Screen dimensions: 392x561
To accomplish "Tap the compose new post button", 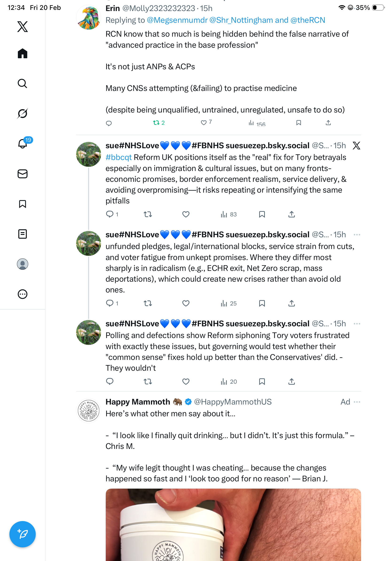I will pyautogui.click(x=23, y=534).
